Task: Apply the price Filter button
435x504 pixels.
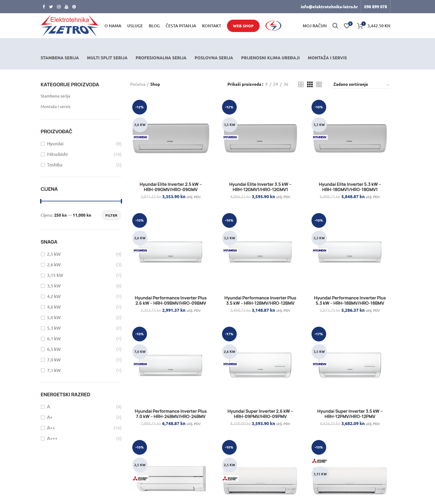Action: [x=111, y=215]
